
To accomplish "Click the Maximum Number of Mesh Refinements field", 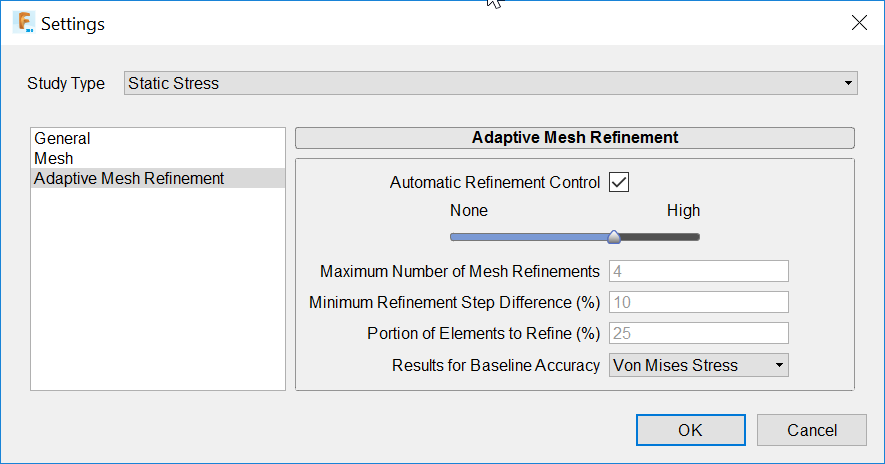I will click(699, 272).
